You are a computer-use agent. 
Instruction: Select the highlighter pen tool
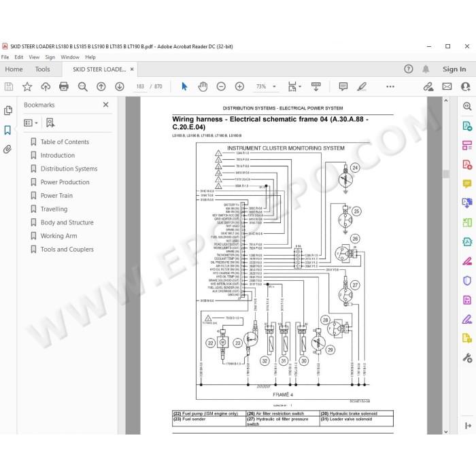(362, 86)
